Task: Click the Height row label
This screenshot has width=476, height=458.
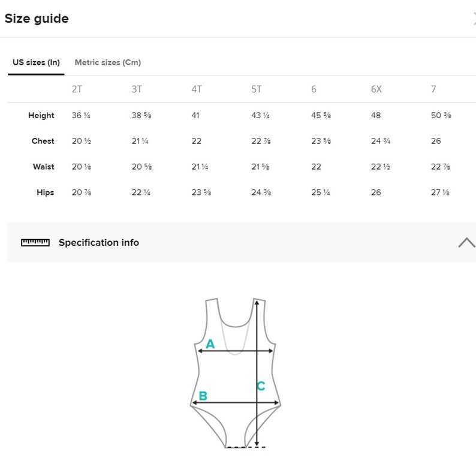Action: tap(41, 115)
